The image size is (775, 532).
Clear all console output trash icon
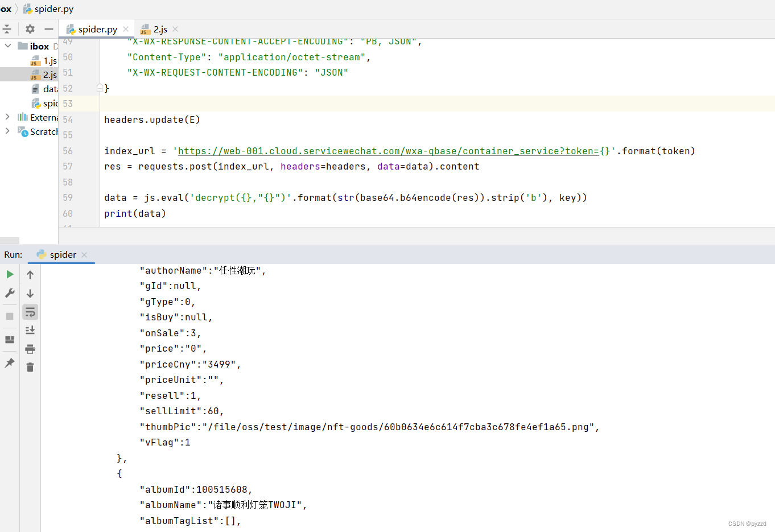pos(30,368)
